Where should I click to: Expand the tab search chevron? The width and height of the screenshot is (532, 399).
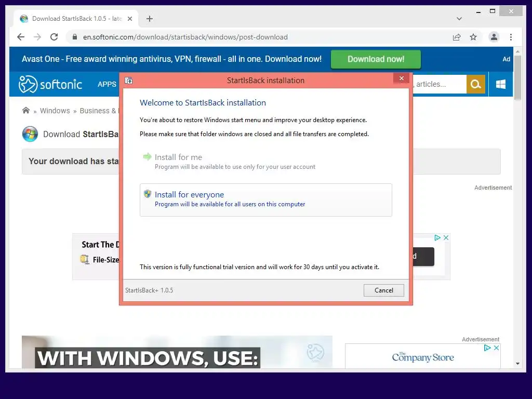459,19
